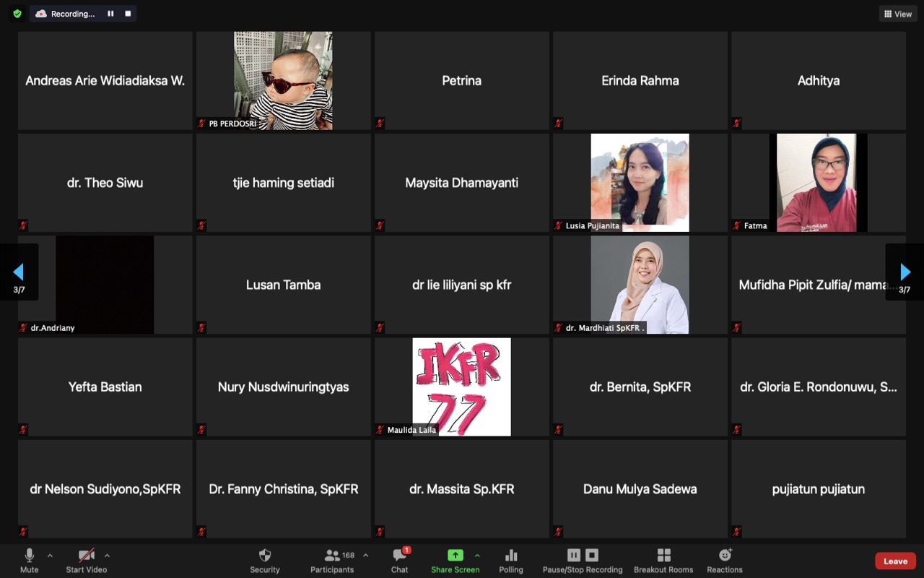Image resolution: width=924 pixels, height=578 pixels.
Task: Click muted mic icon on Yefta Bastian's tile
Action: 23,430
